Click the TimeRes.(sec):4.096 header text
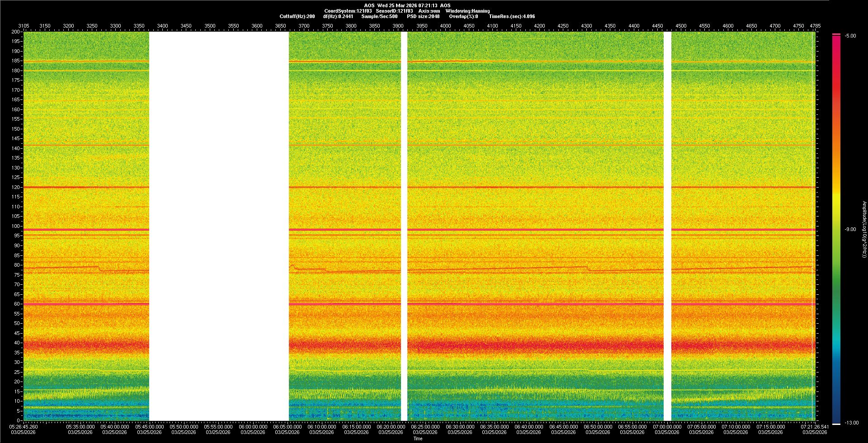Image resolution: width=868 pixels, height=443 pixels. pyautogui.click(x=512, y=16)
